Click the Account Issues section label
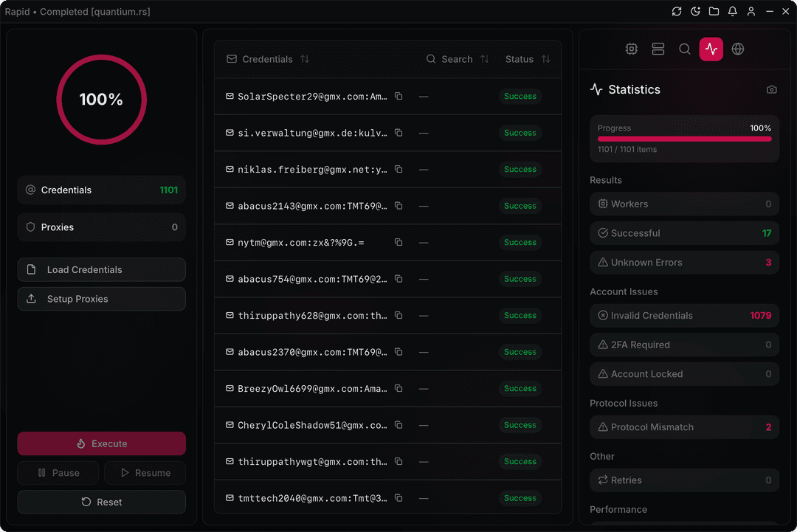797x532 pixels. coord(624,291)
